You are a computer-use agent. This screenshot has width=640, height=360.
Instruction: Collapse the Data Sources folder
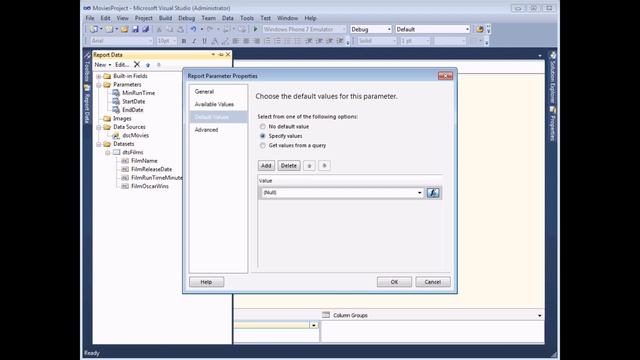pos(98,127)
